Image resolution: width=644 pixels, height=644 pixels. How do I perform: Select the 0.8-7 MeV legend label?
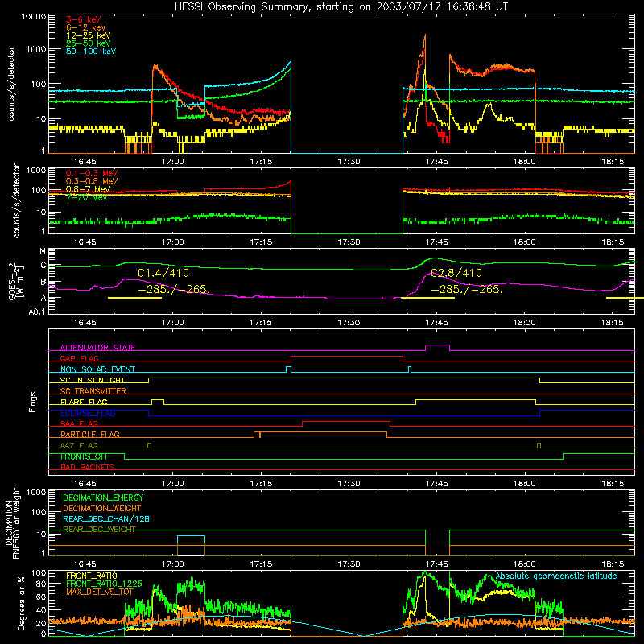point(89,189)
